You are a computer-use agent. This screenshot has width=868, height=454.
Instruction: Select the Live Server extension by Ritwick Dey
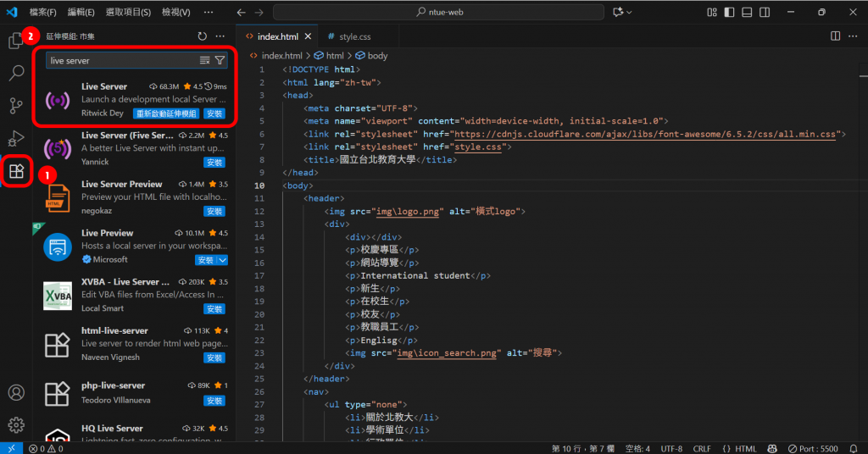pyautogui.click(x=136, y=100)
